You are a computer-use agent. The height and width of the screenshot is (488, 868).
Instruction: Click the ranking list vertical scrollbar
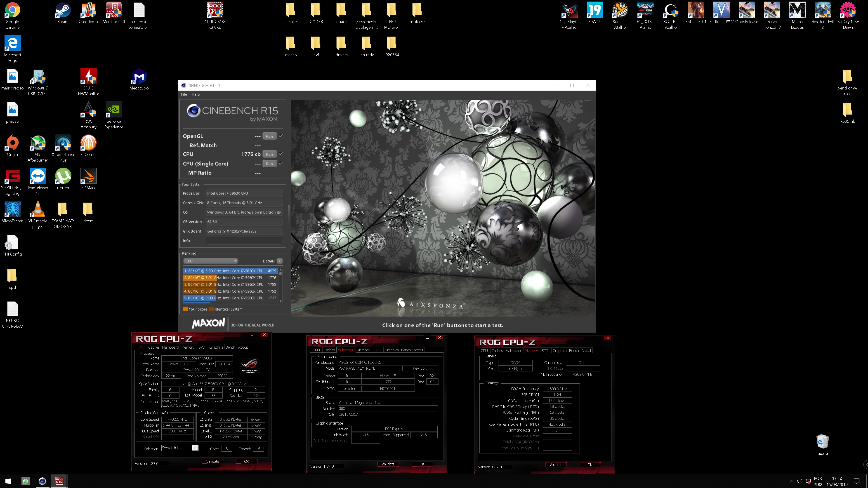click(x=280, y=286)
